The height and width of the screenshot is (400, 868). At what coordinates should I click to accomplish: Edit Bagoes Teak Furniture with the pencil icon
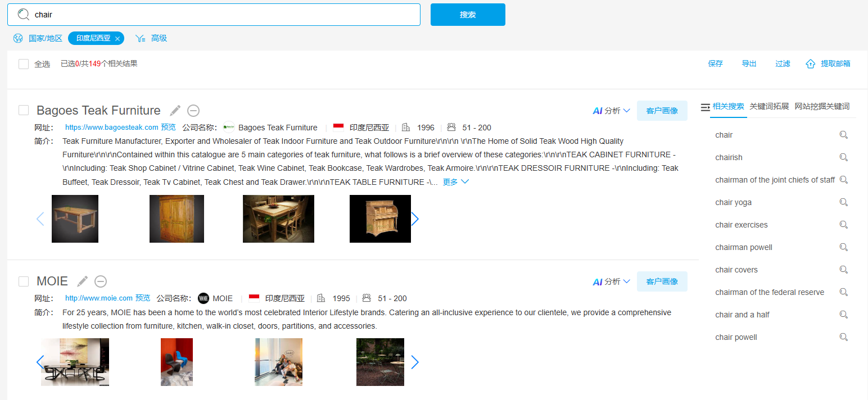click(175, 111)
